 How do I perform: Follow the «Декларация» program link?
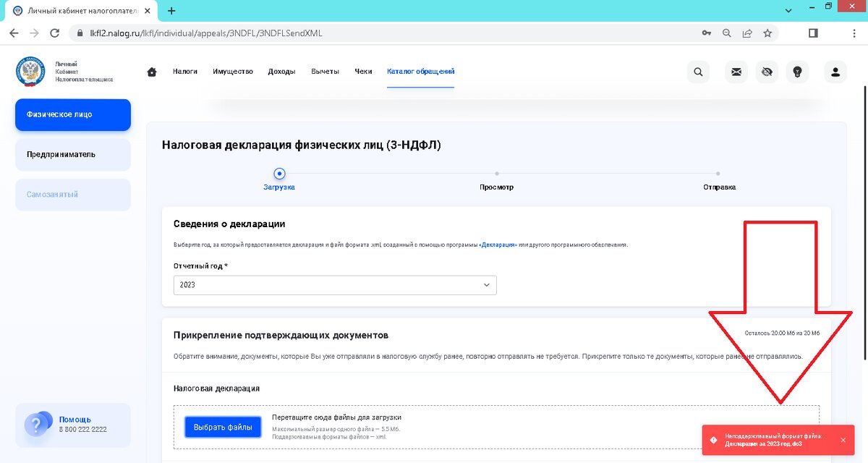(498, 245)
